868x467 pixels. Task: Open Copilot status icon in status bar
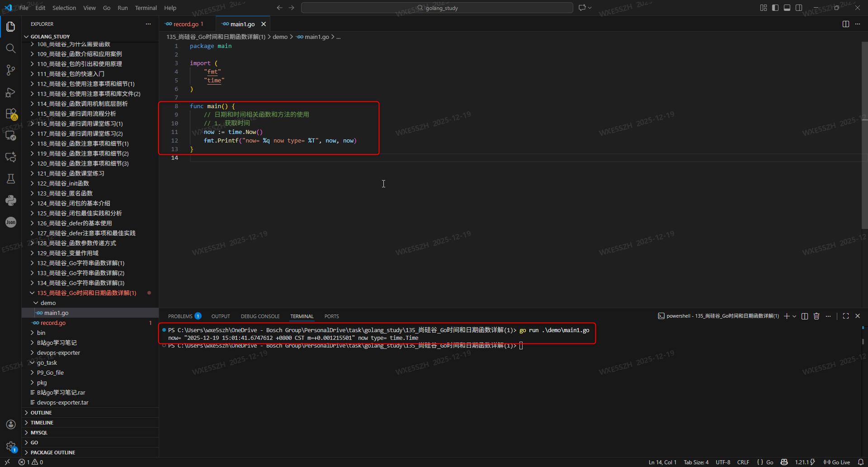coord(784,462)
